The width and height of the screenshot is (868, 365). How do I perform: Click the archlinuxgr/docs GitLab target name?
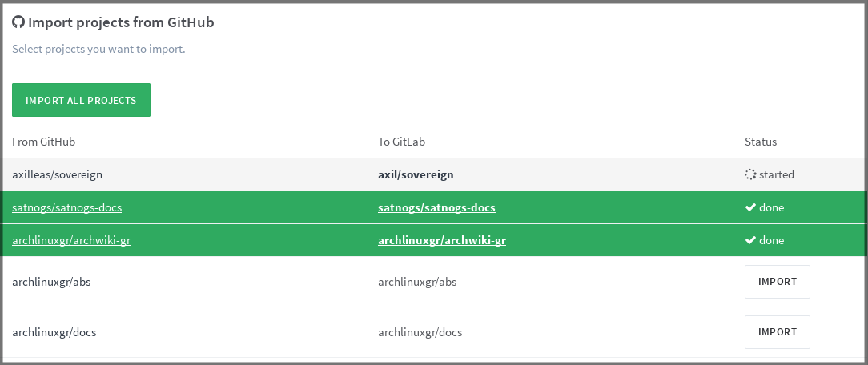[x=420, y=332]
